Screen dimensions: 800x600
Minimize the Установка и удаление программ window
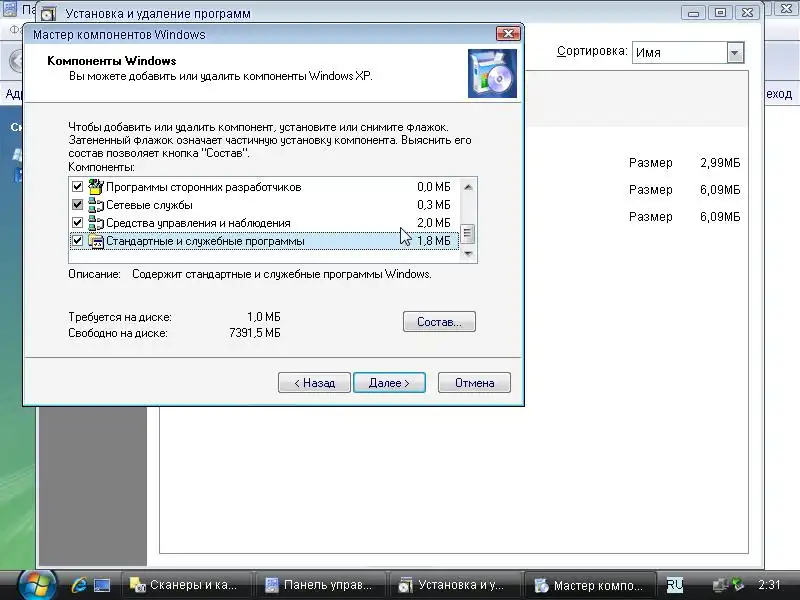pos(693,12)
